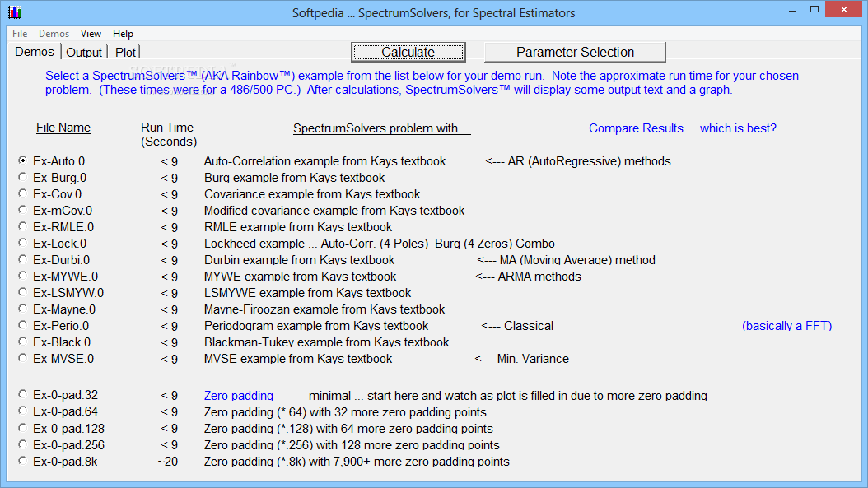Screen dimensions: 868x488
Task: Click the 'Lockheed example' description text
Action: 379,244
